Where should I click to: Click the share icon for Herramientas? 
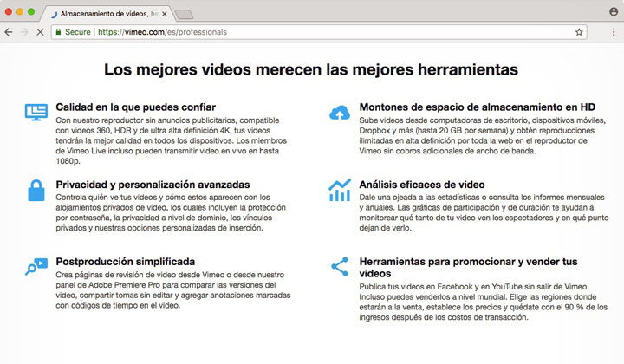click(340, 267)
